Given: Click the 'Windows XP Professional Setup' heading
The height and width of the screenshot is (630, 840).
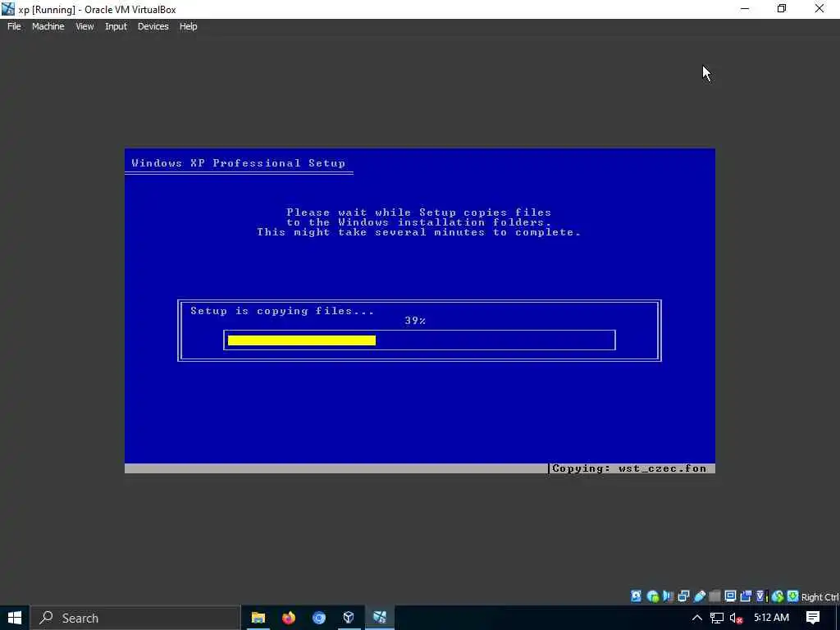Looking at the screenshot, I should point(239,163).
